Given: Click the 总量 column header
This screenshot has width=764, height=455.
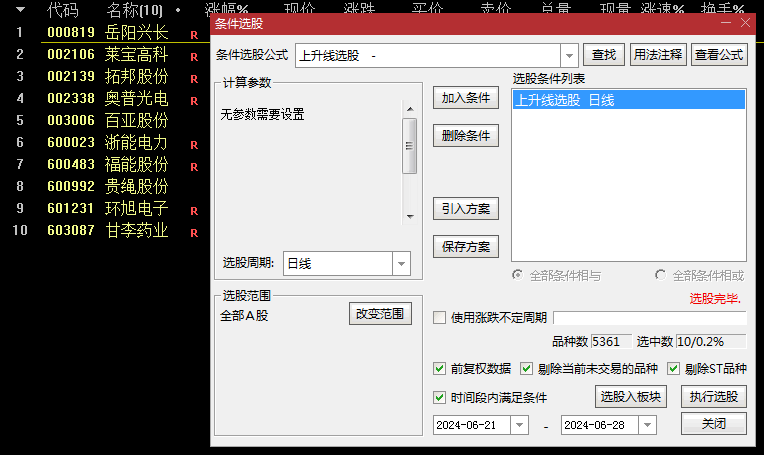Looking at the screenshot, I should coord(556,7).
